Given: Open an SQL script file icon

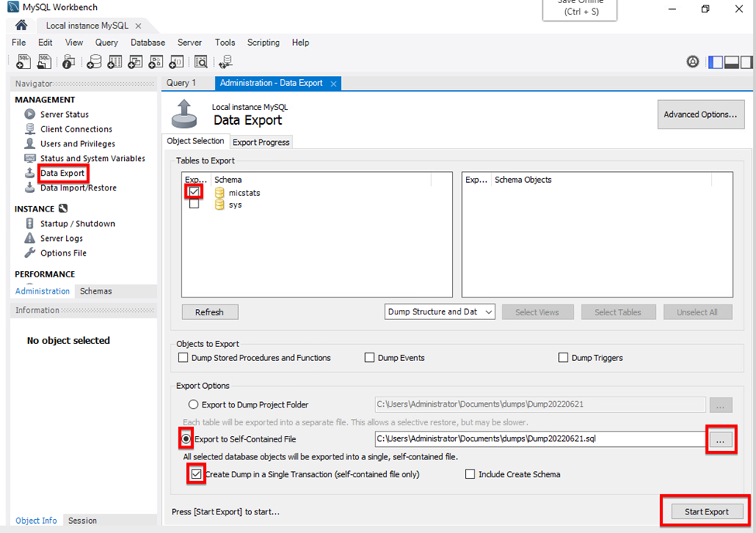Looking at the screenshot, I should coord(44,62).
